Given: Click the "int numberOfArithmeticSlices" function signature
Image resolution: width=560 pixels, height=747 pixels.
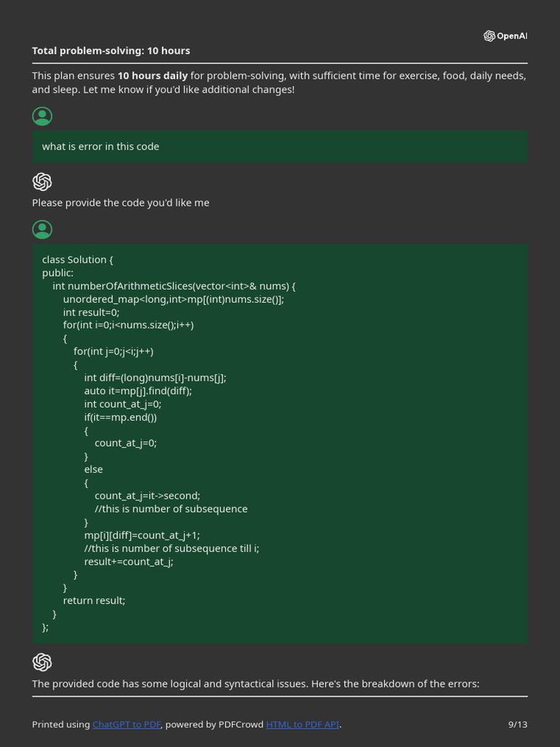Looking at the screenshot, I should [174, 286].
